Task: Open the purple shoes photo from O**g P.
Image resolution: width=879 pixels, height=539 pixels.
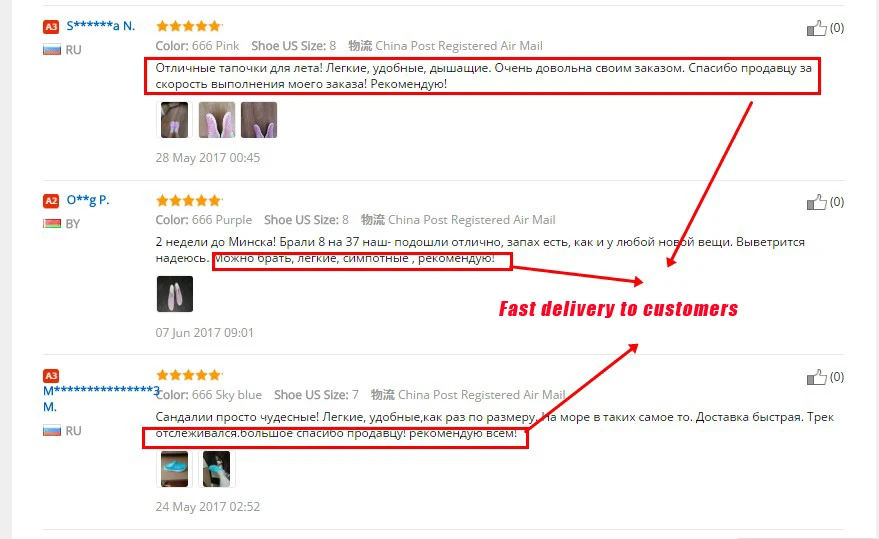Action: pyautogui.click(x=175, y=294)
